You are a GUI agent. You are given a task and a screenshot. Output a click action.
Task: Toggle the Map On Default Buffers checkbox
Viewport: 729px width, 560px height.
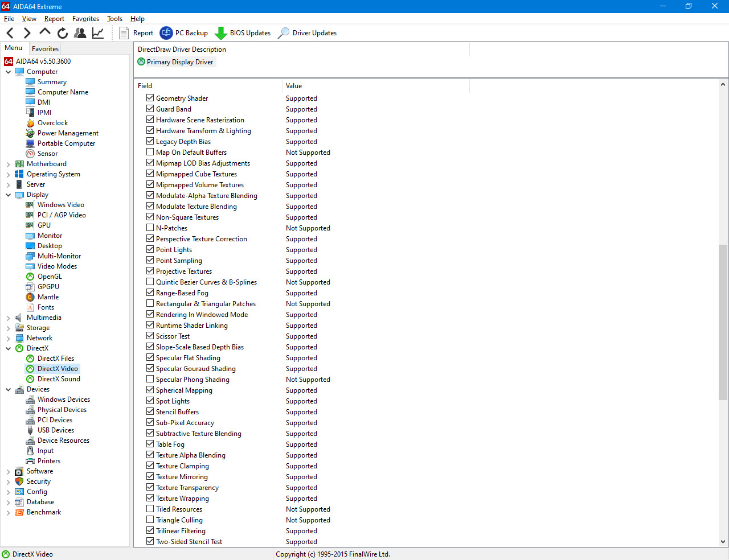(x=150, y=152)
